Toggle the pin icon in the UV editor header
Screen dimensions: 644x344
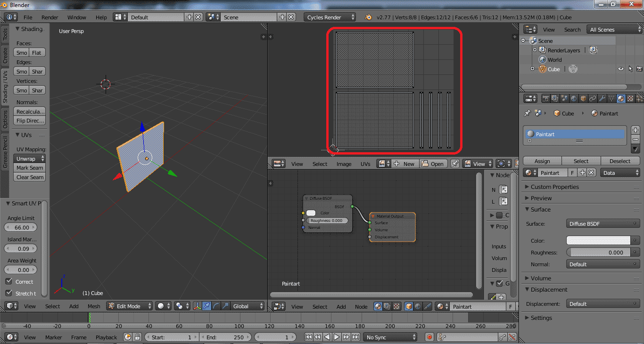[455, 163]
